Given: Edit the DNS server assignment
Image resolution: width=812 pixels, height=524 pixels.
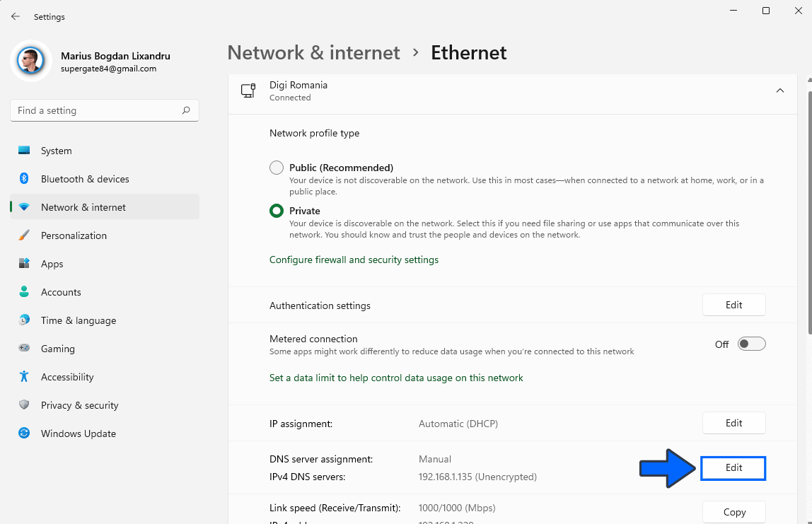Looking at the screenshot, I should click(x=733, y=468).
